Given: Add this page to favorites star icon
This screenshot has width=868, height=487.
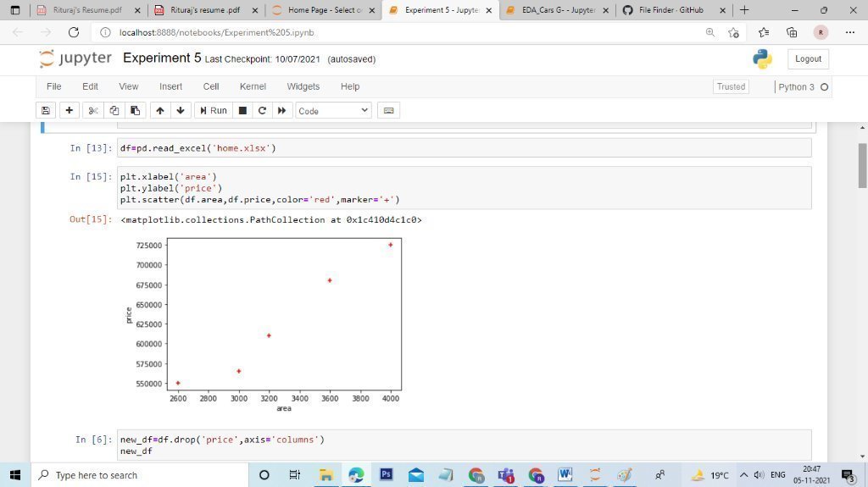Looking at the screenshot, I should point(733,33).
